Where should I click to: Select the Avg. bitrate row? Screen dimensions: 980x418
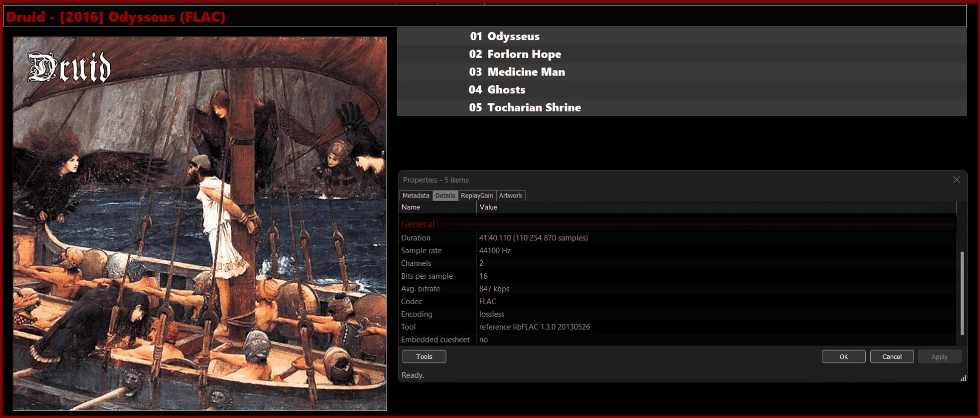pos(677,289)
